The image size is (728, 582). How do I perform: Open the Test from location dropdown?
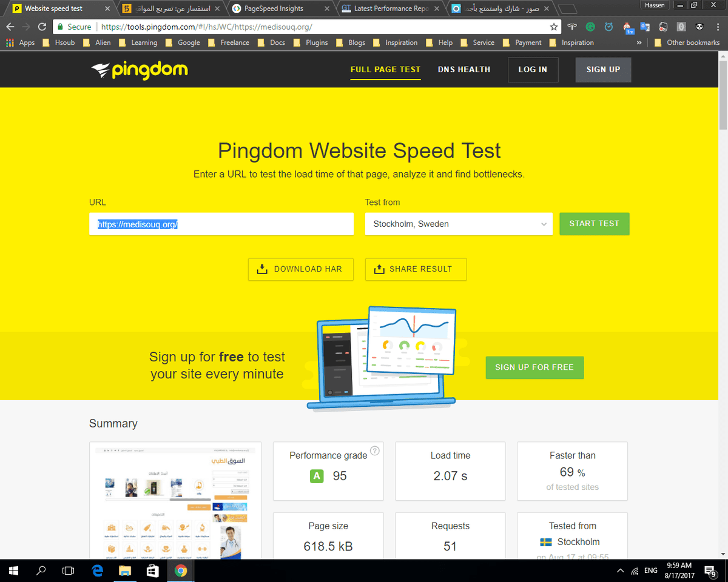(459, 224)
